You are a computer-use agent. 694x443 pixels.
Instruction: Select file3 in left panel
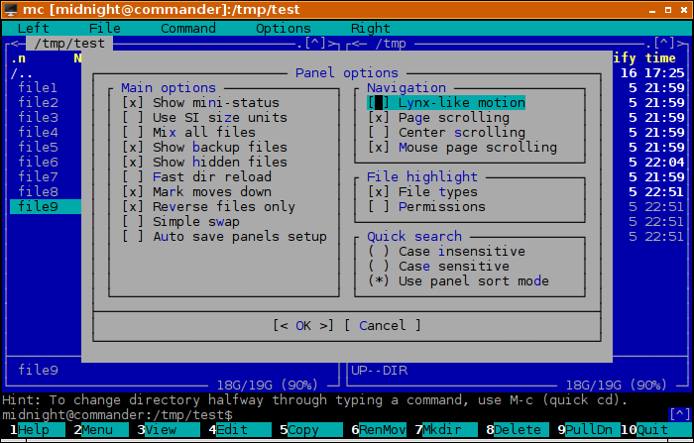(38, 118)
